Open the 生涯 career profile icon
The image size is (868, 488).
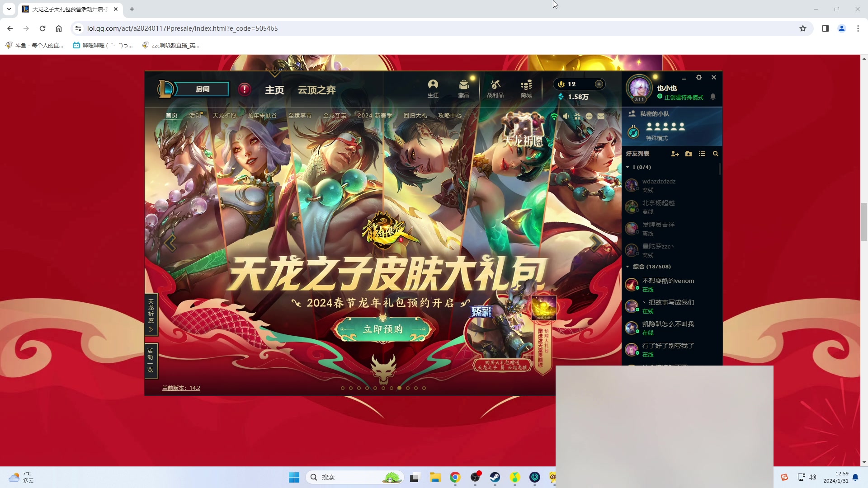433,88
